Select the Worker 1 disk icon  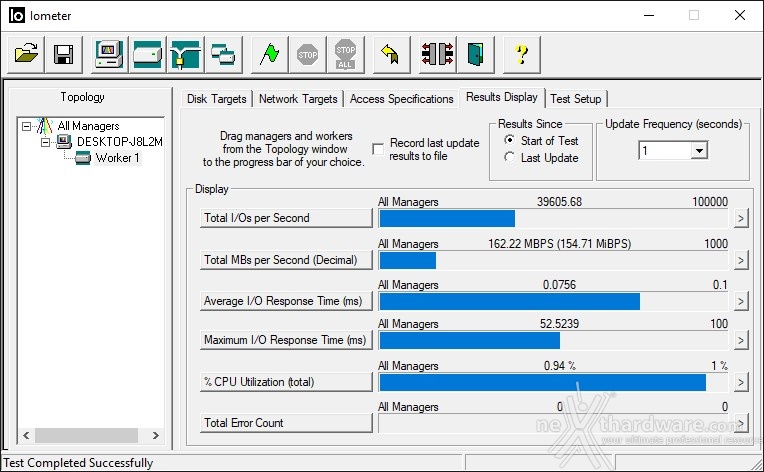(83, 158)
